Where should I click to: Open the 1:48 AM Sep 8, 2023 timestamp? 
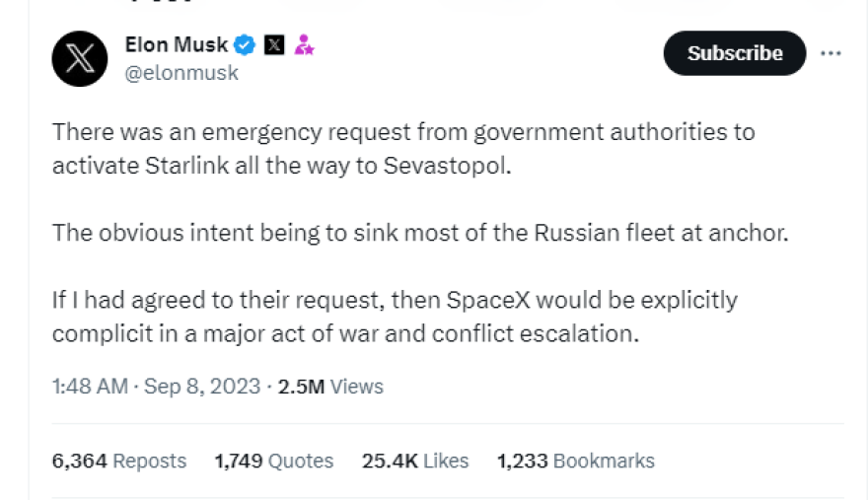pyautogui.click(x=156, y=386)
